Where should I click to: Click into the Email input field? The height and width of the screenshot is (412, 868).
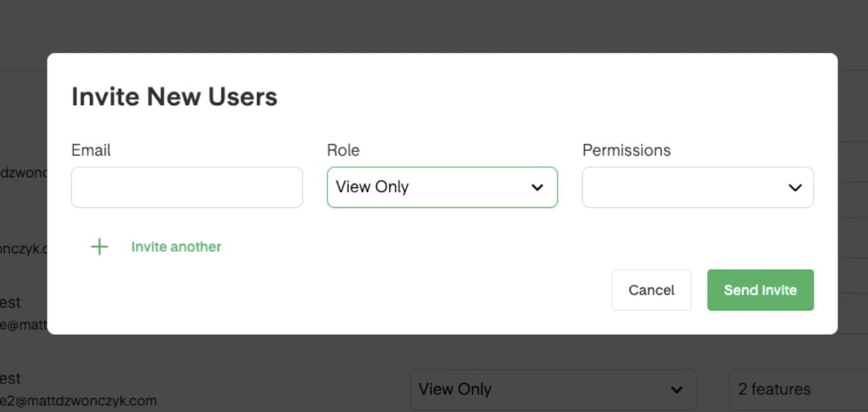click(186, 188)
